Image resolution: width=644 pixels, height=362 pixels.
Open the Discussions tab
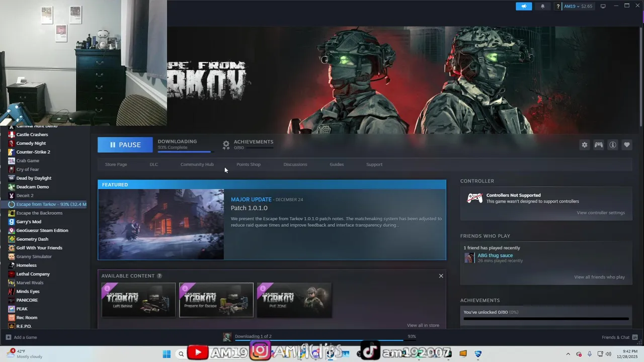click(295, 164)
